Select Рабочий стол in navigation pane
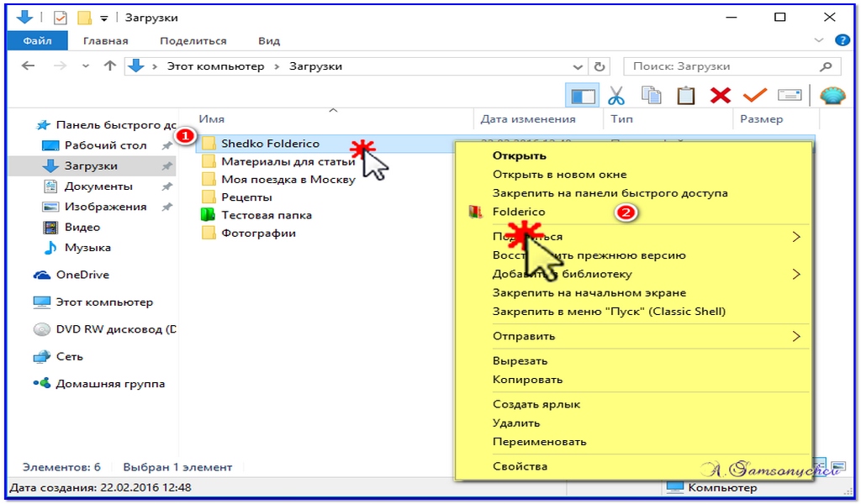 point(94,145)
